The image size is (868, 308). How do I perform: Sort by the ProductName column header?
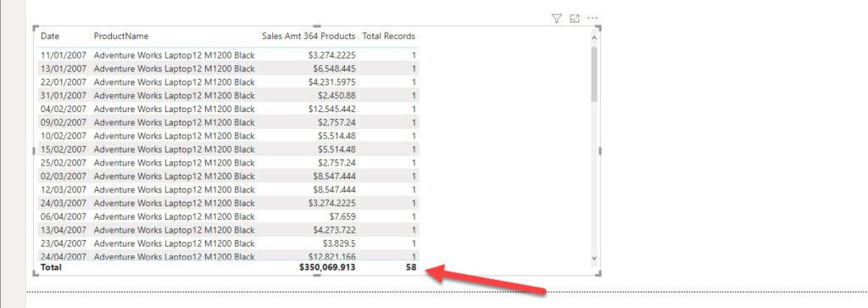pyautogui.click(x=121, y=36)
